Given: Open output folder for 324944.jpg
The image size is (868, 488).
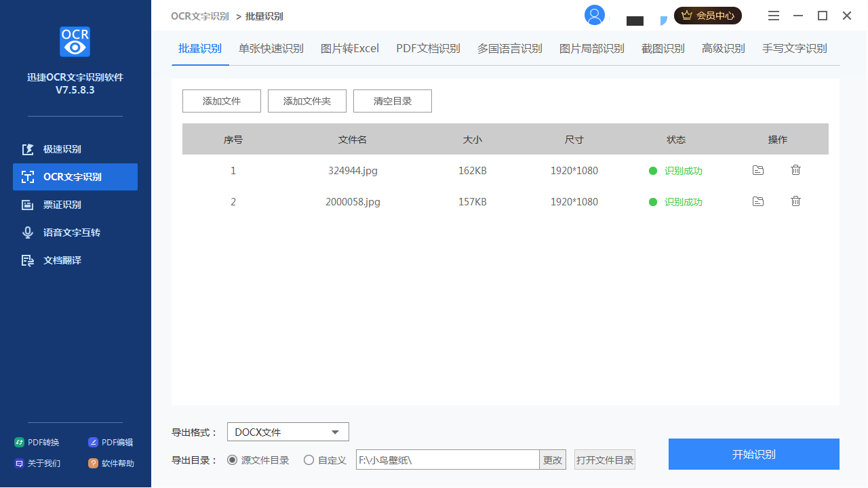Looking at the screenshot, I should (x=758, y=170).
